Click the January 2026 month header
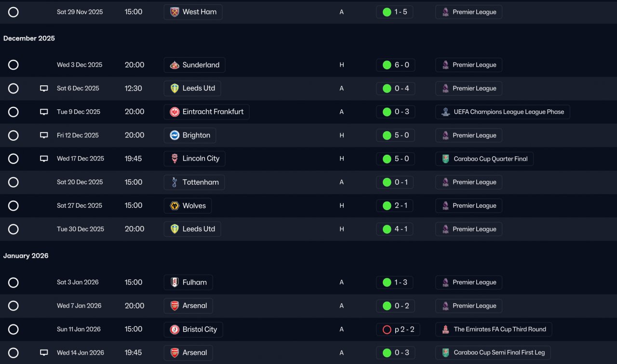 point(26,256)
